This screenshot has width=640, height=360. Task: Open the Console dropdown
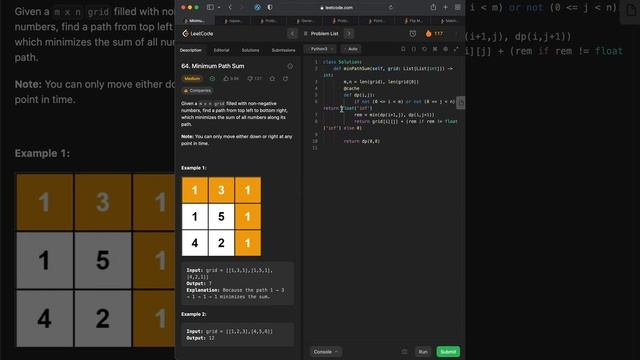tap(326, 351)
